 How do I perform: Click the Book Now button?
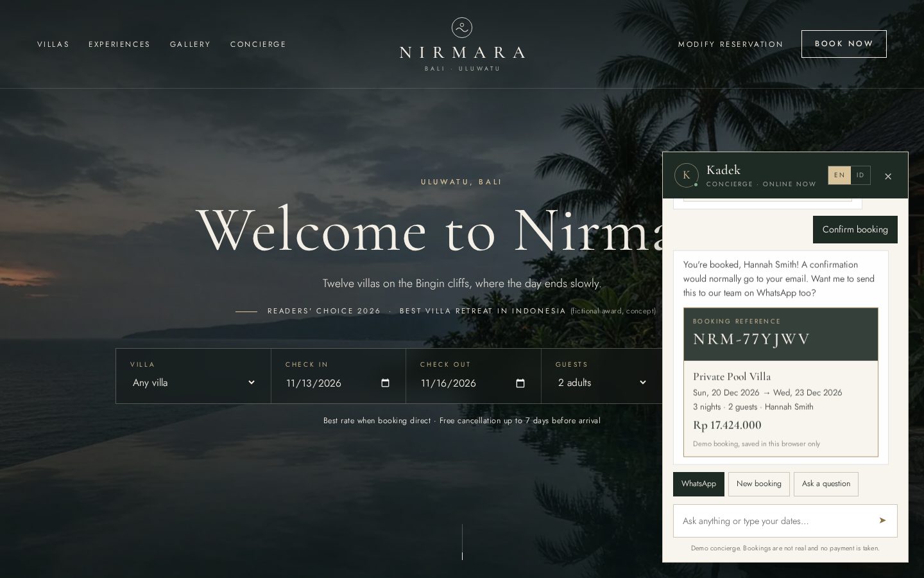click(x=844, y=44)
